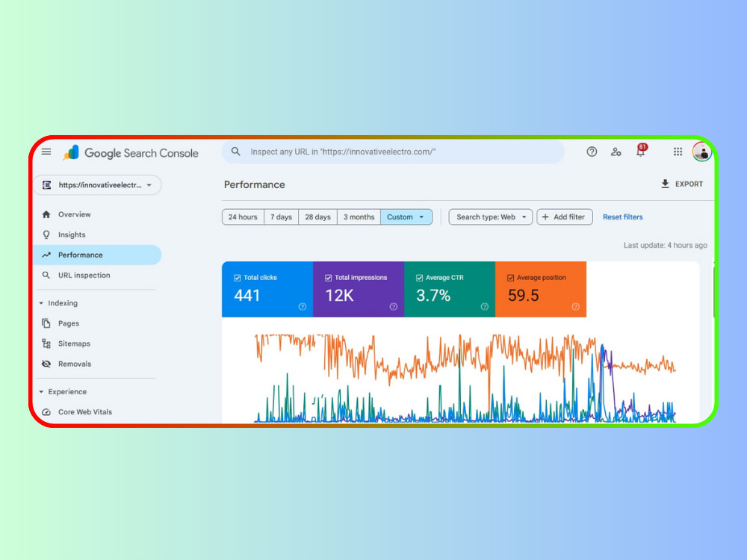This screenshot has width=747, height=560.
Task: Select the 3 months date tab
Action: pyautogui.click(x=359, y=217)
